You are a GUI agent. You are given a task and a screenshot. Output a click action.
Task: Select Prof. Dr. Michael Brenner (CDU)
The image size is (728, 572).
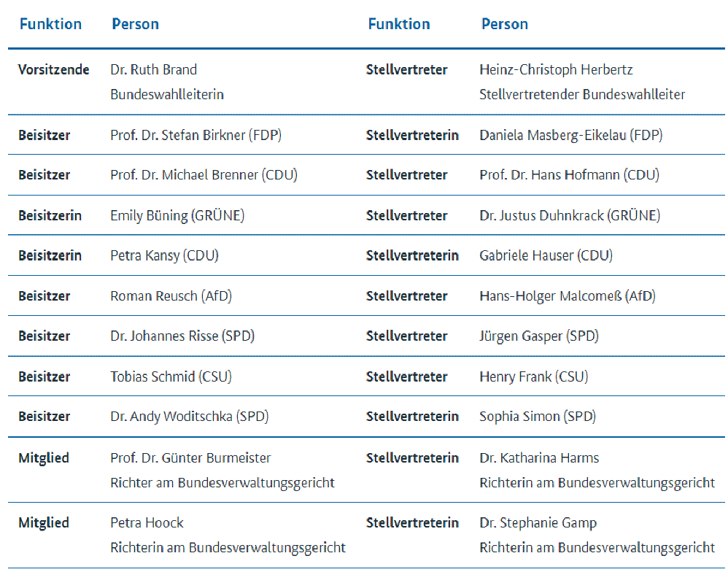pyautogui.click(x=204, y=175)
